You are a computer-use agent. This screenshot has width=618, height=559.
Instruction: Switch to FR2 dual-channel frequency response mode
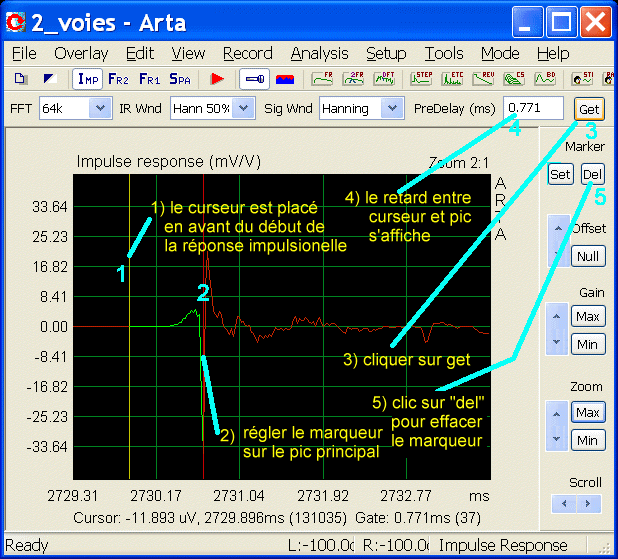click(x=118, y=79)
